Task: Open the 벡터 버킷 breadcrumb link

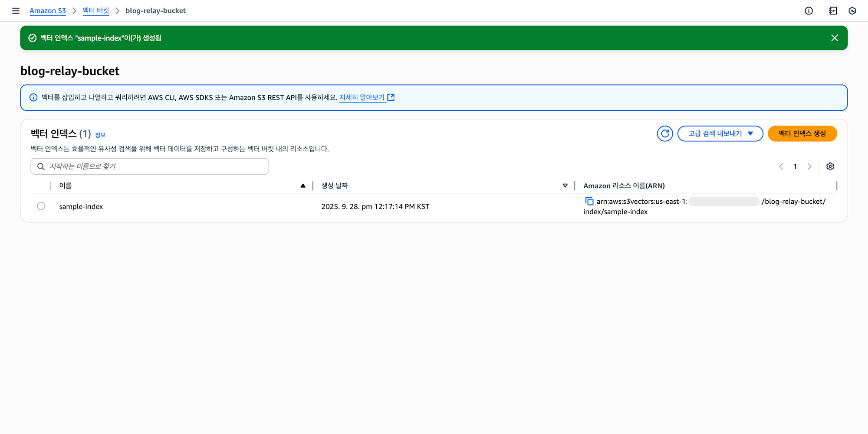Action: tap(96, 11)
